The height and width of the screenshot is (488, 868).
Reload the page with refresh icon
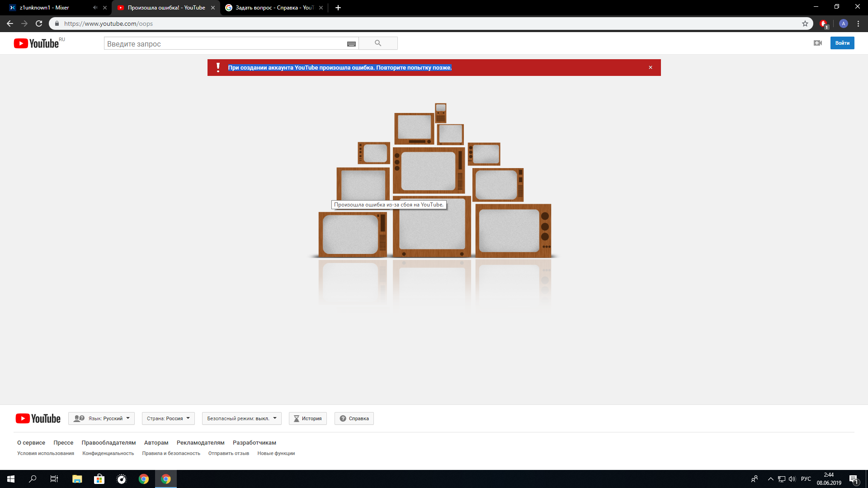click(x=39, y=23)
